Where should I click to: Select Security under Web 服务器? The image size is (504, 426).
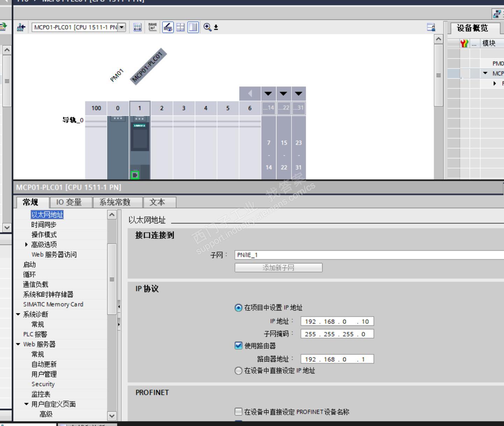click(43, 384)
